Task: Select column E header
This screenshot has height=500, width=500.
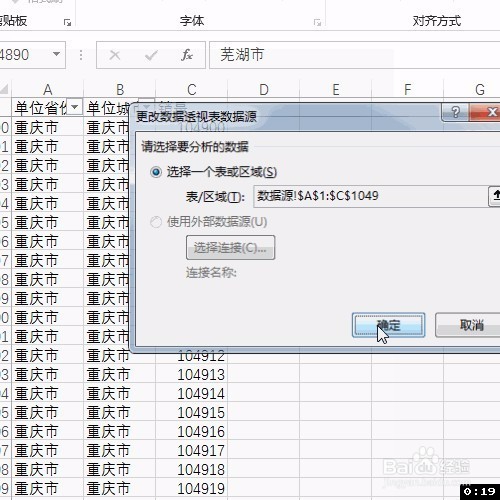Action: (x=336, y=89)
